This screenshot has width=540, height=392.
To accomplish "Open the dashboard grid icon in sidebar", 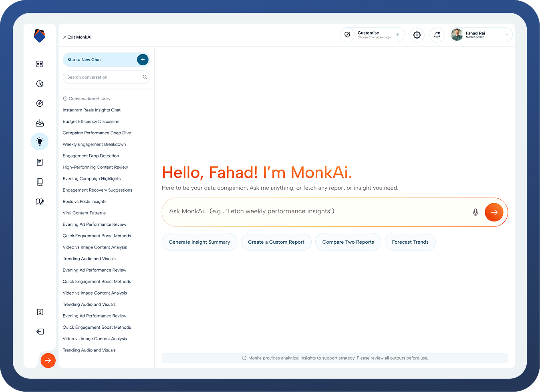I will pyautogui.click(x=40, y=64).
